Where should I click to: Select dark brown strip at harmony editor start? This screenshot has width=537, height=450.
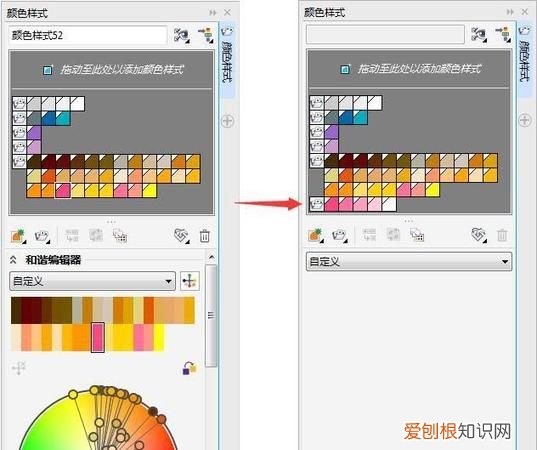click(x=16, y=310)
